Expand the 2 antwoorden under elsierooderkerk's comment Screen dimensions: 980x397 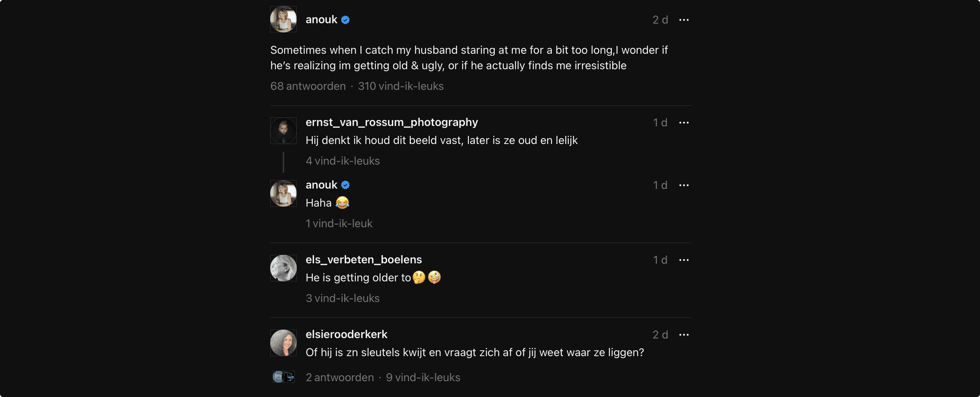pyautogui.click(x=340, y=377)
